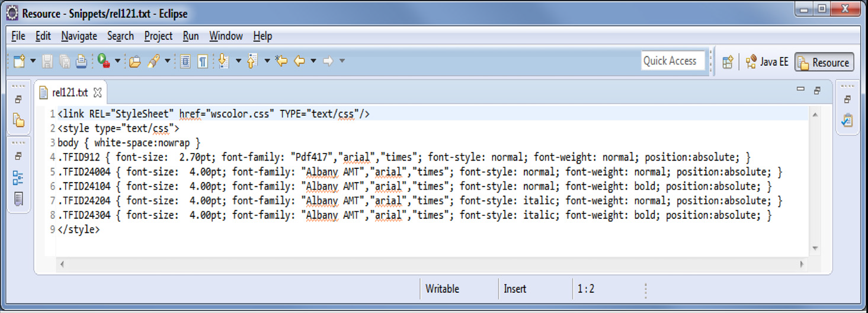Screen dimensions: 868x313
Task: Open the Project menu
Action: coord(158,36)
